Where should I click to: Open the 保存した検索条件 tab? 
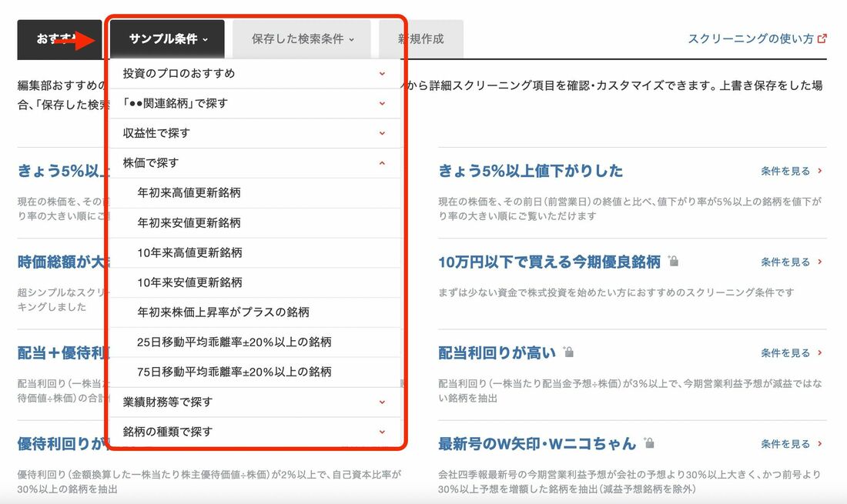pos(301,38)
